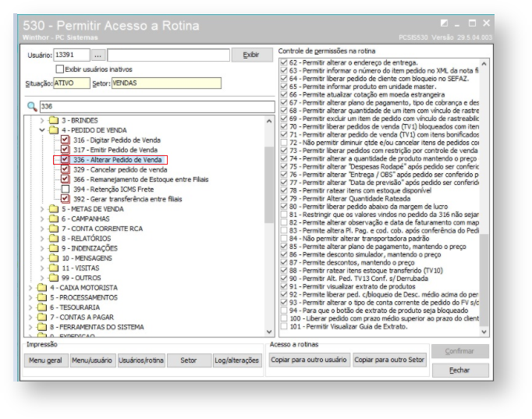Uncheck routine 317 - Emitir Pedido de Venda
The width and height of the screenshot is (532, 419).
(x=66, y=150)
